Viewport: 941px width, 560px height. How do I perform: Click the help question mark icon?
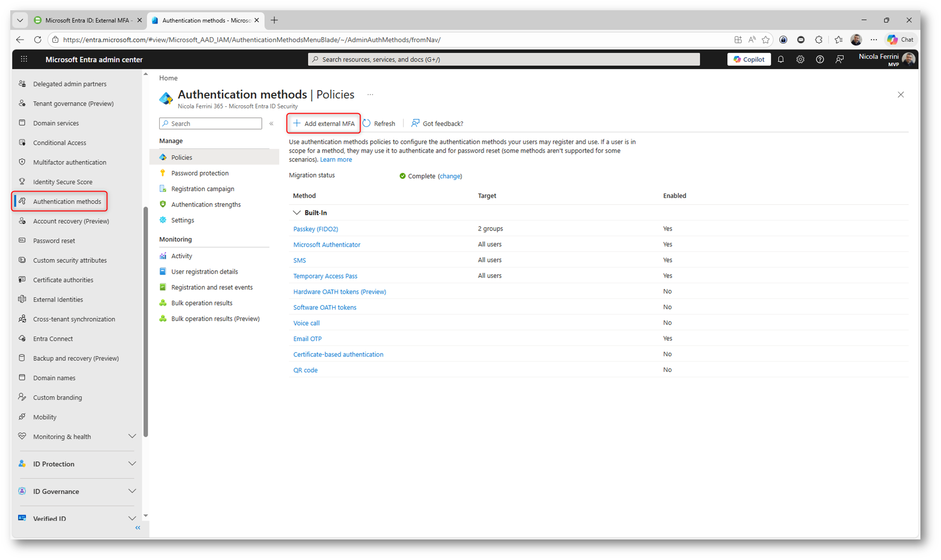(x=820, y=59)
